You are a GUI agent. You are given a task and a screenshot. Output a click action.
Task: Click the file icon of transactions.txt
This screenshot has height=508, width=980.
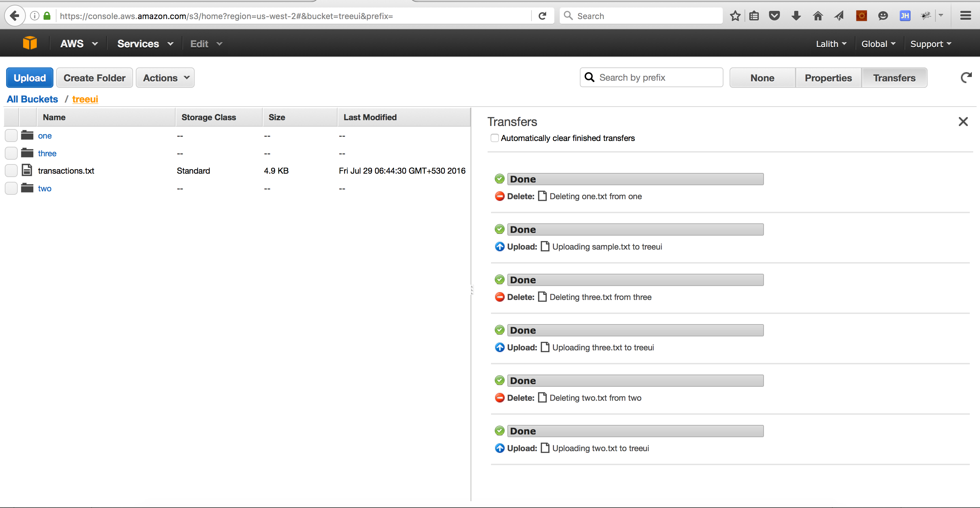(x=27, y=170)
